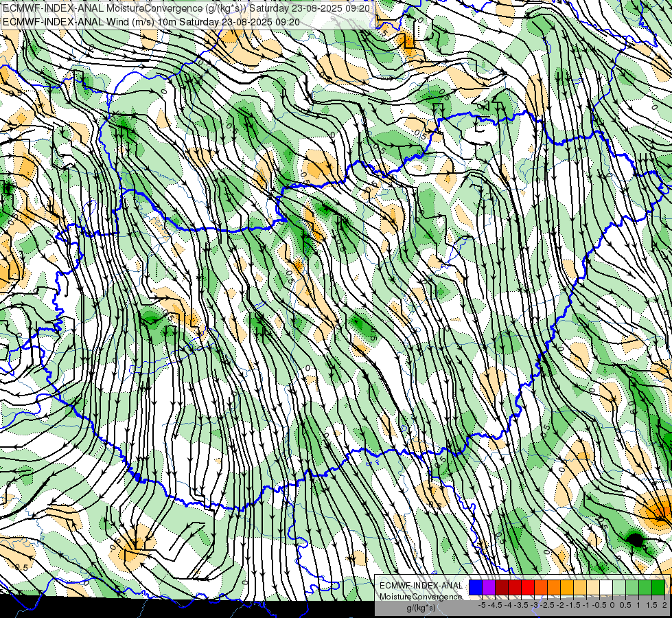Pick the orange swatch between -2.5 and -2
Viewport: 672px width, 618px height.
pyautogui.click(x=554, y=587)
